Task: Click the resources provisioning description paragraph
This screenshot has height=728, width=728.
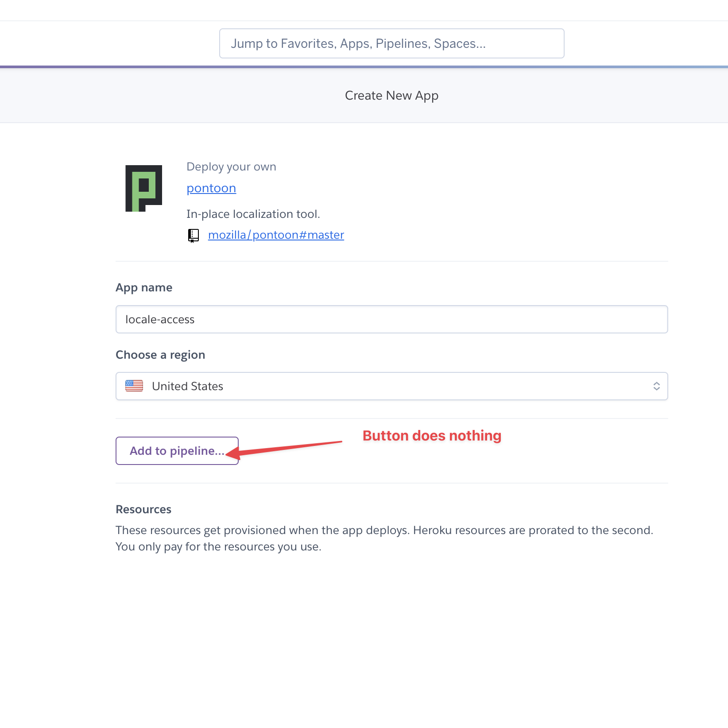Action: (384, 538)
